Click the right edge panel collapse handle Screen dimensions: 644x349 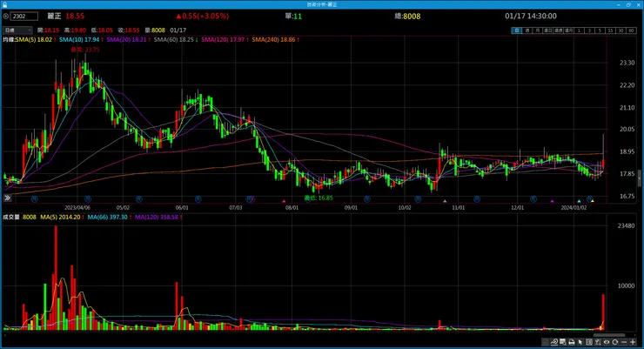coord(640,178)
